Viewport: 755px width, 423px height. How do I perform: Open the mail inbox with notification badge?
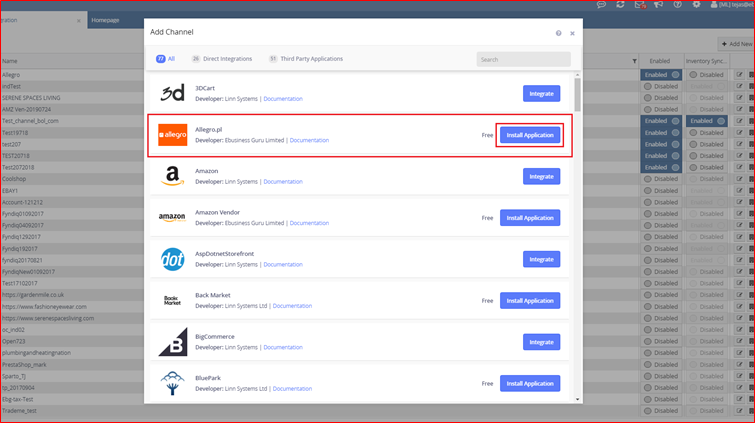click(x=639, y=5)
